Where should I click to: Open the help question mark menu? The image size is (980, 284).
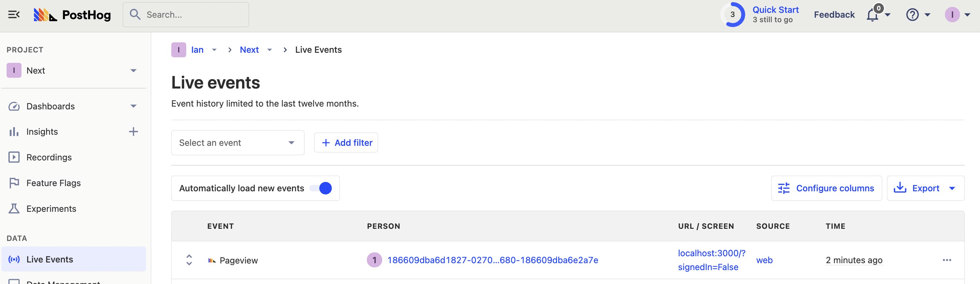[912, 15]
